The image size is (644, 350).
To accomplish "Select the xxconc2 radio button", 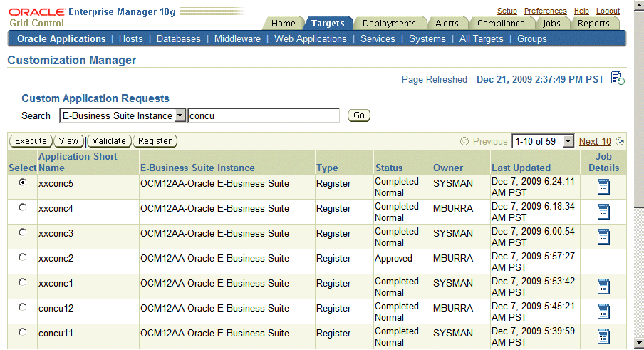I will click(23, 257).
